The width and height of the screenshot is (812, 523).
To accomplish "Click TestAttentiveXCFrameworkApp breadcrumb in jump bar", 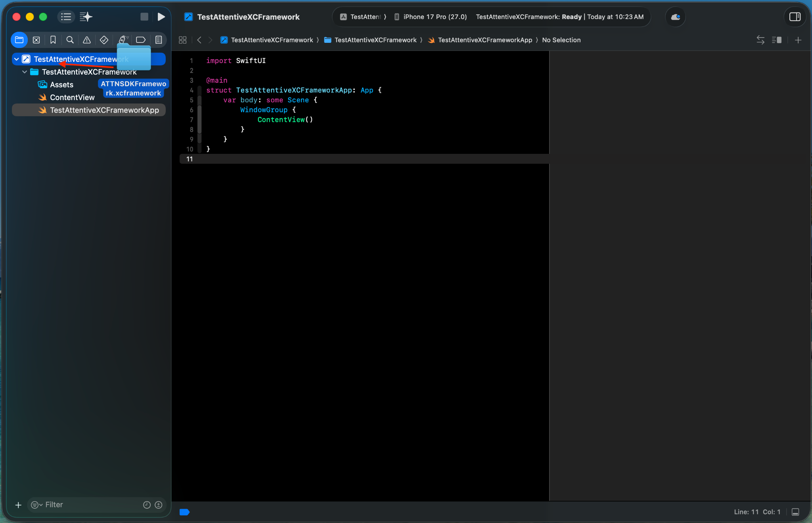I will (x=480, y=40).
